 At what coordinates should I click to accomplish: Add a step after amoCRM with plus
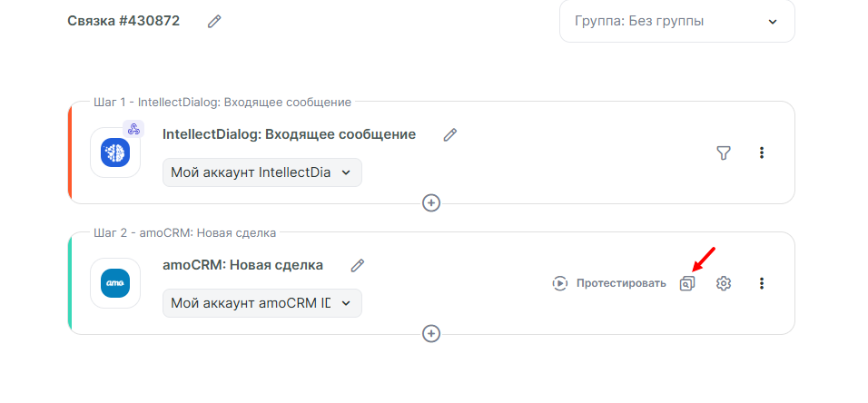point(431,334)
